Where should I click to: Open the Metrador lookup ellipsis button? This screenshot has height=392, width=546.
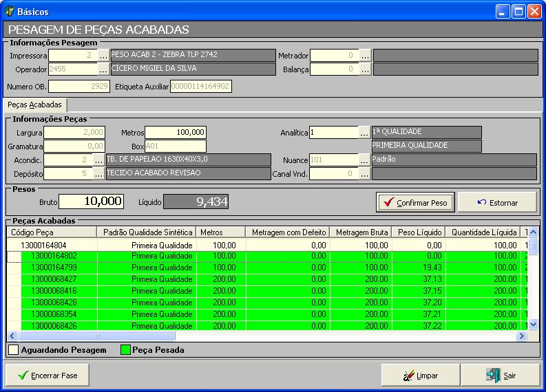click(365, 56)
